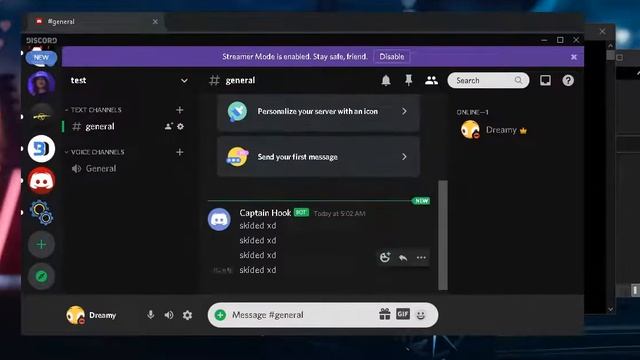Screen dimensions: 640x360
Task: Click the chat scrollbar thumb
Action: pyautogui.click(x=443, y=235)
